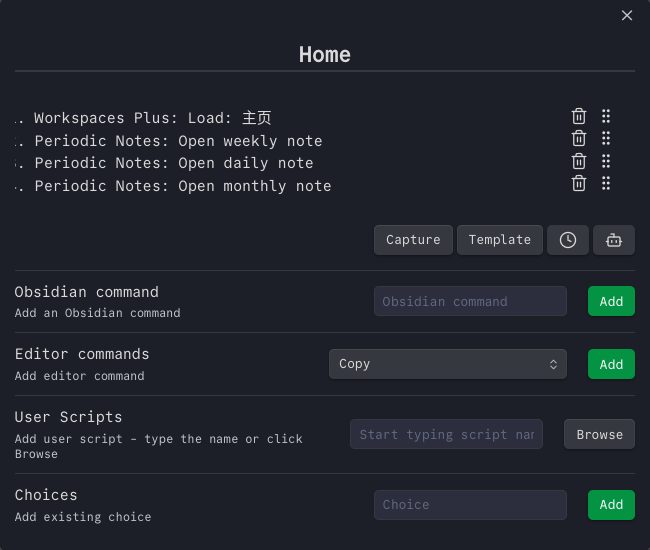The width and height of the screenshot is (650, 550).
Task: Focus the Obsidian command input field
Action: point(470,301)
